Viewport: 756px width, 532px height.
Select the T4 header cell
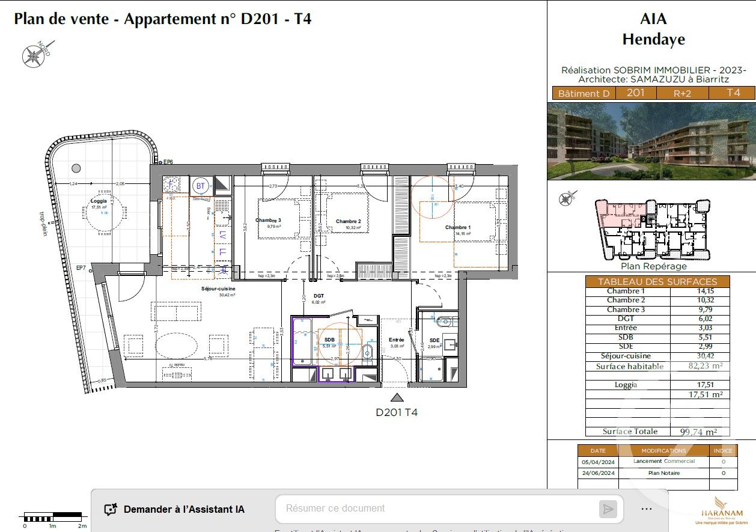(x=733, y=93)
